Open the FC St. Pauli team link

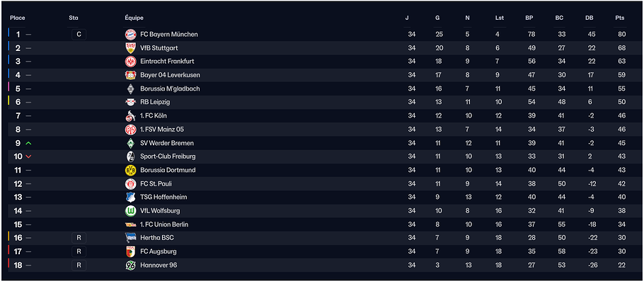(x=156, y=183)
